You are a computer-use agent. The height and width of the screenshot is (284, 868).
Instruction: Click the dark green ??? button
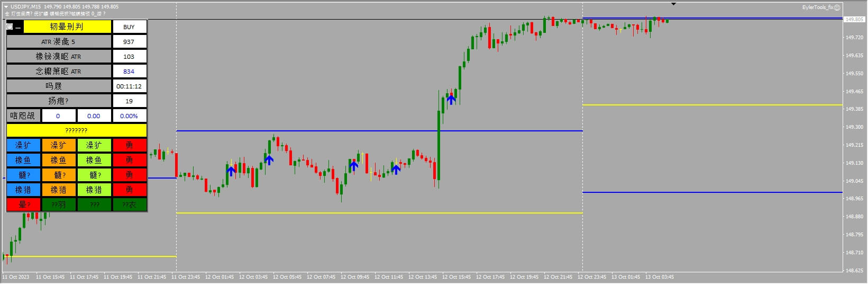pyautogui.click(x=94, y=205)
